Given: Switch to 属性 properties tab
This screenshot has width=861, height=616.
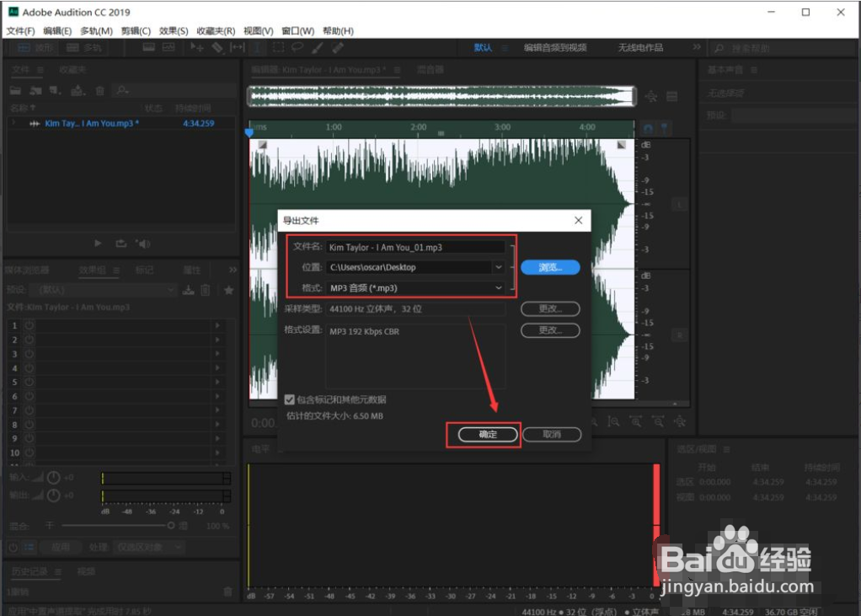Looking at the screenshot, I should 191,271.
